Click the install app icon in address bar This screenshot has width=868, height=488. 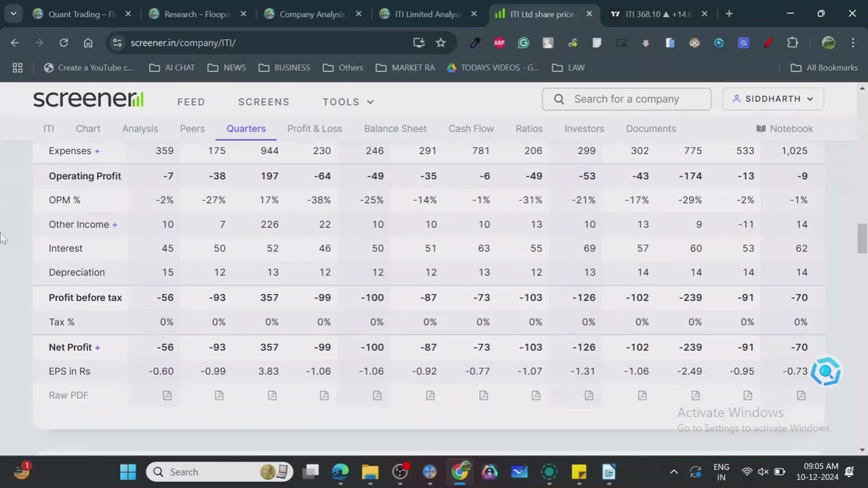click(x=418, y=43)
